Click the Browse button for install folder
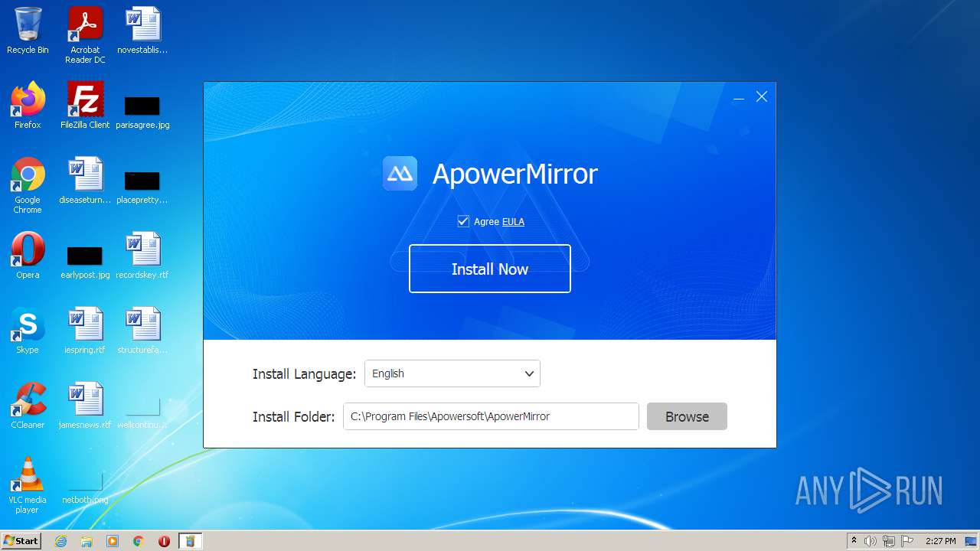 (687, 416)
